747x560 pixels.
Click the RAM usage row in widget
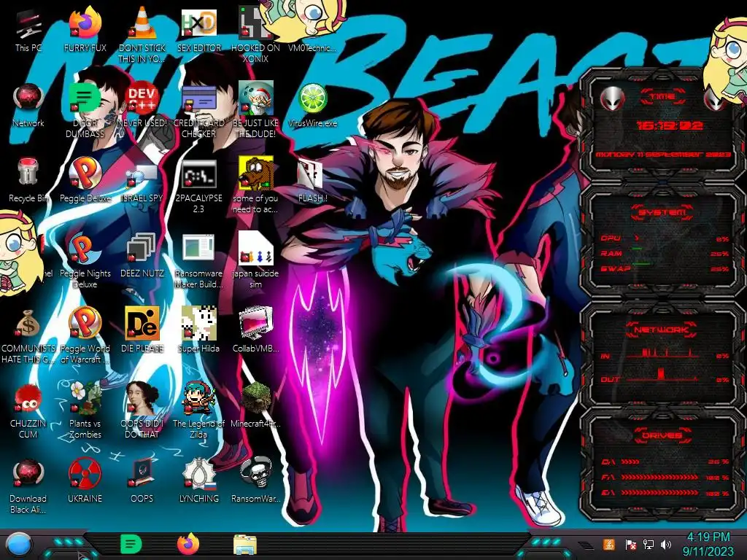pos(665,253)
